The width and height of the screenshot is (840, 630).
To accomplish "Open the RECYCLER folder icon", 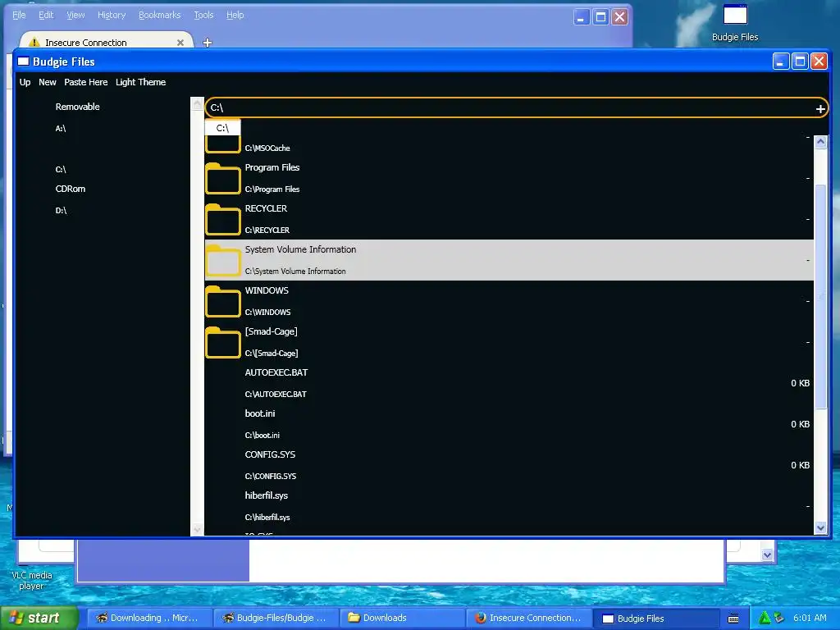I will [x=223, y=220].
